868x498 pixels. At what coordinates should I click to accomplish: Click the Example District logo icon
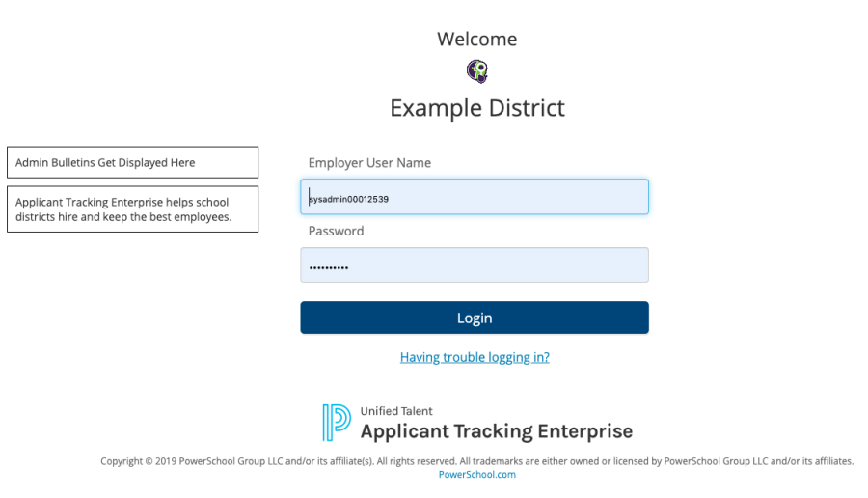click(476, 70)
